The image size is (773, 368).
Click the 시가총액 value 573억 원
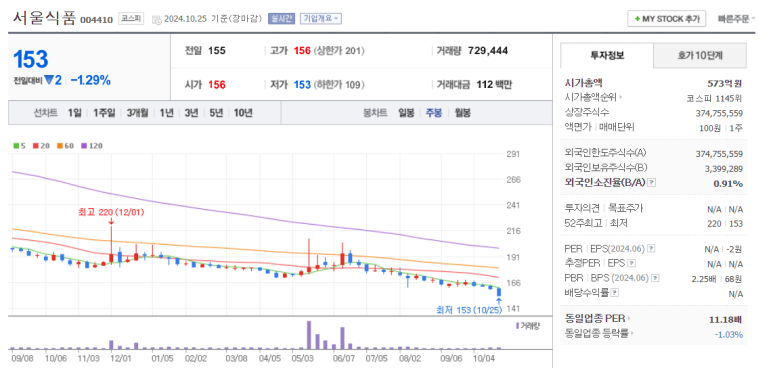725,83
